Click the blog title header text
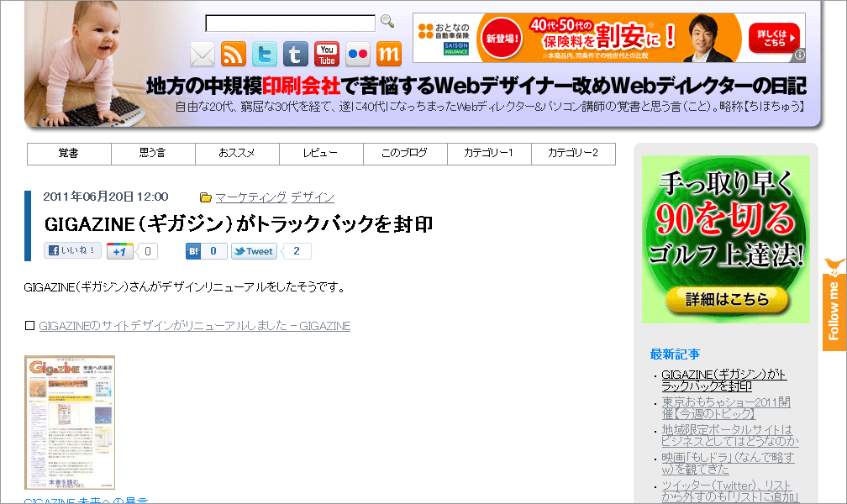847x504 pixels. point(476,86)
